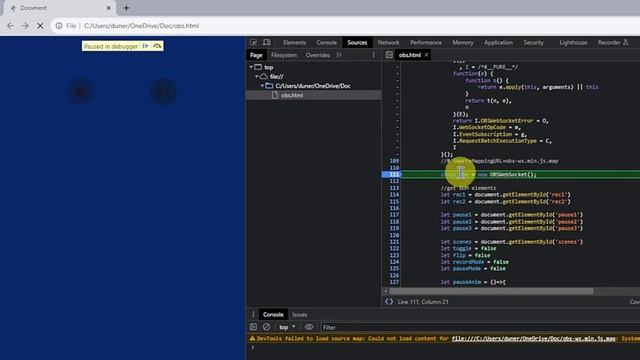Select the Page navigator tab
This screenshot has height=360, width=640.
(256, 55)
